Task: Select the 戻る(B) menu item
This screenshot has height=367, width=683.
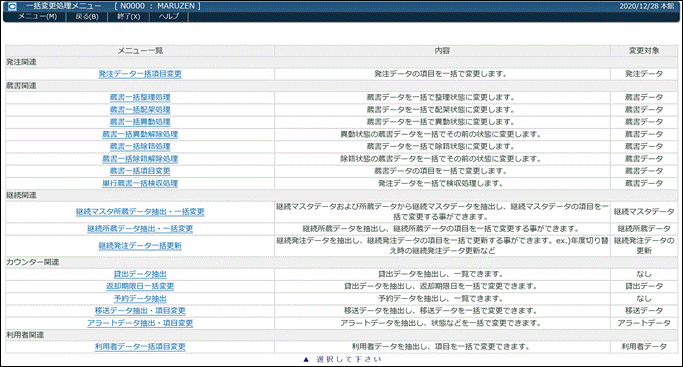Action: coord(87,17)
